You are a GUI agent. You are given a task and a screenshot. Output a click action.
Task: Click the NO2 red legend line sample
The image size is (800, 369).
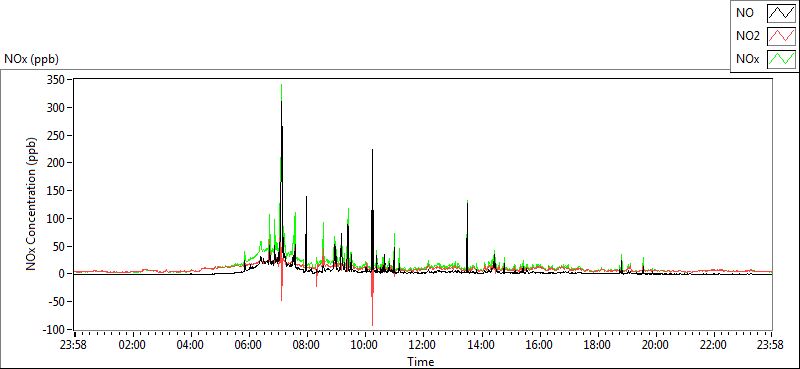point(781,36)
